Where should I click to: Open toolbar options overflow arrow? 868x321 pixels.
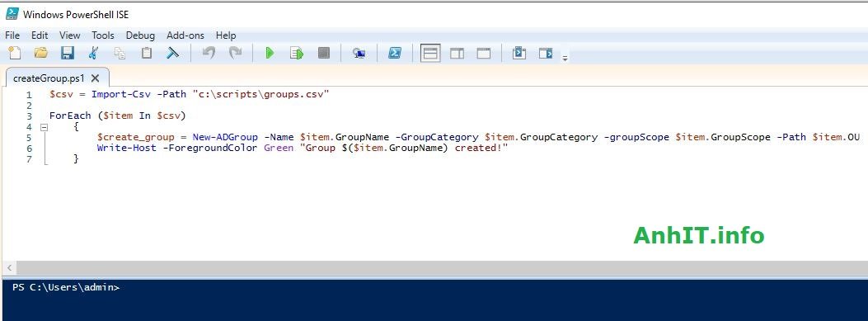565,58
